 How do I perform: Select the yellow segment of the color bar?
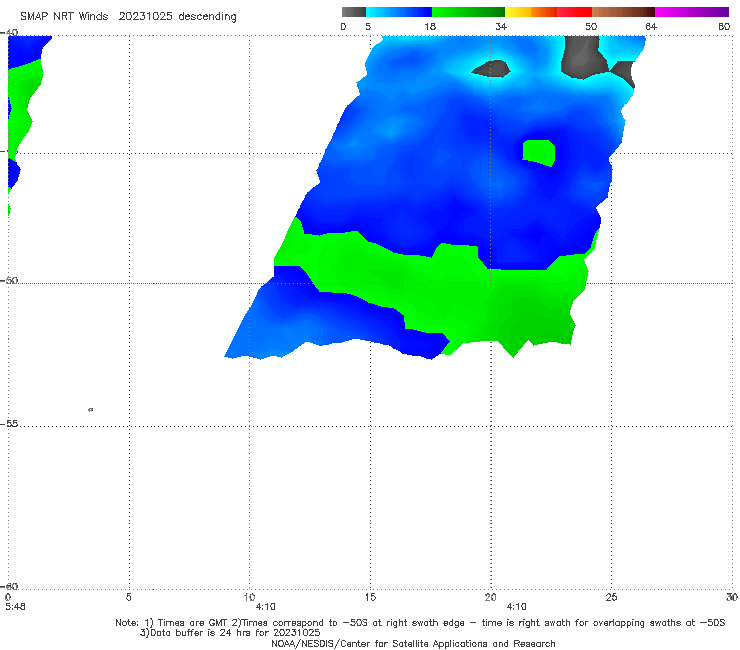(x=518, y=12)
